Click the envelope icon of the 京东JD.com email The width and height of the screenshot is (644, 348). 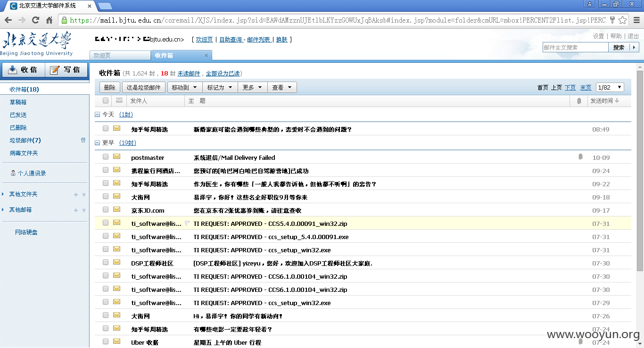point(116,210)
